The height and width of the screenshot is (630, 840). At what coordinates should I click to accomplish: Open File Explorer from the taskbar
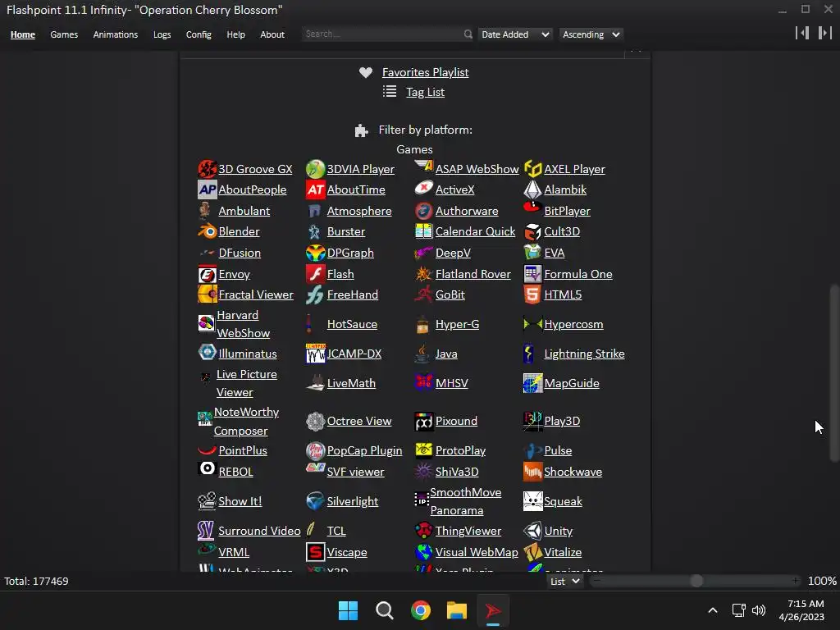click(457, 610)
